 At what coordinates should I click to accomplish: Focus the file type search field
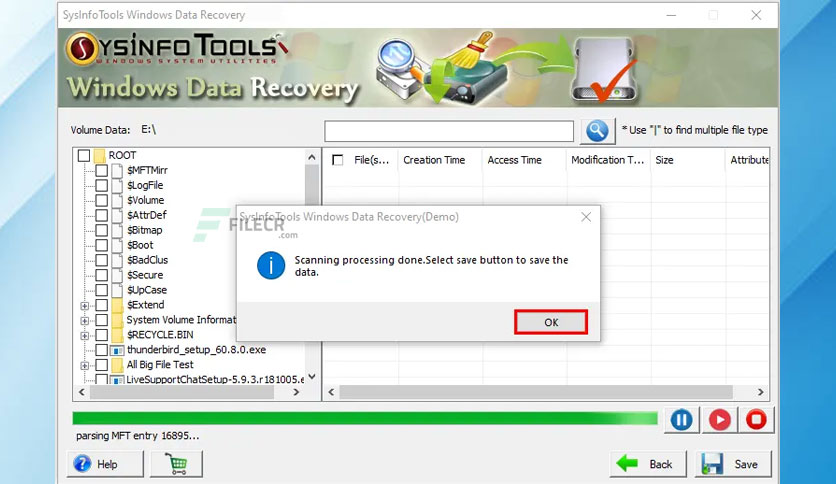[449, 131]
